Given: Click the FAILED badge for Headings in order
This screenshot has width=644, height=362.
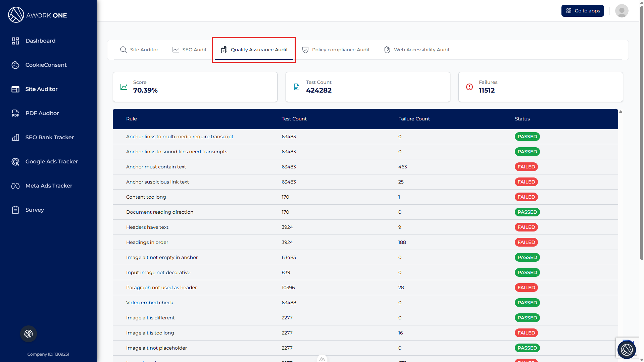Looking at the screenshot, I should pyautogui.click(x=526, y=242).
